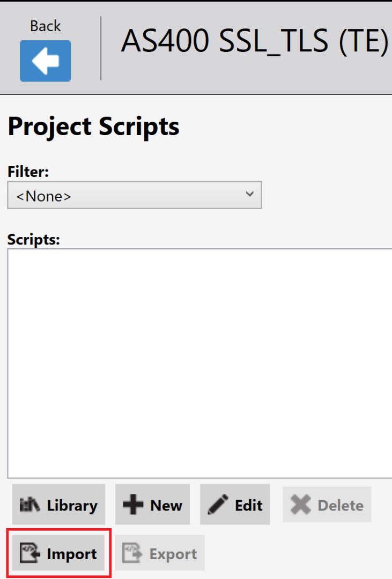Click the Export button
Image resolution: width=392 pixels, height=579 pixels.
pyautogui.click(x=159, y=553)
